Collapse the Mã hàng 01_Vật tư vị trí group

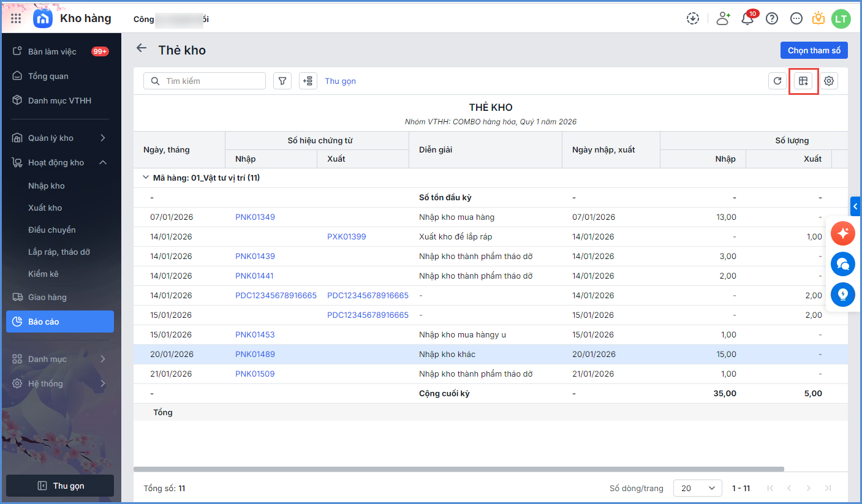tap(146, 178)
